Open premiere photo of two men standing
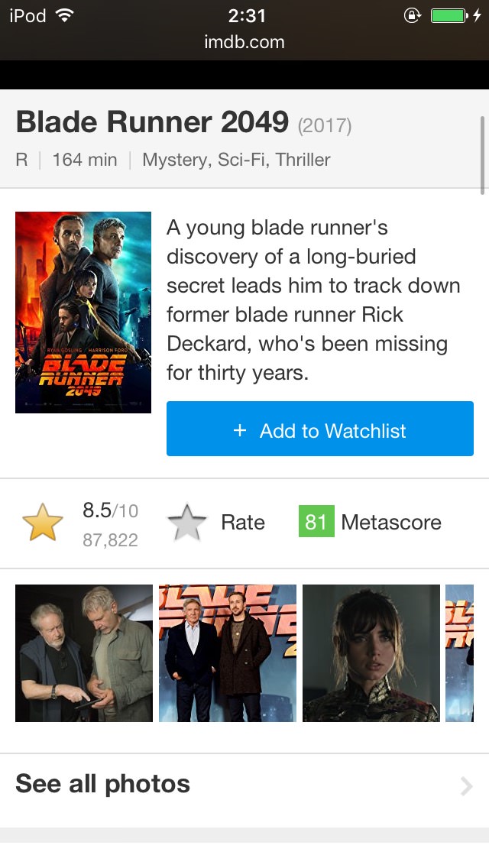Image resolution: width=489 pixels, height=868 pixels. point(228,653)
